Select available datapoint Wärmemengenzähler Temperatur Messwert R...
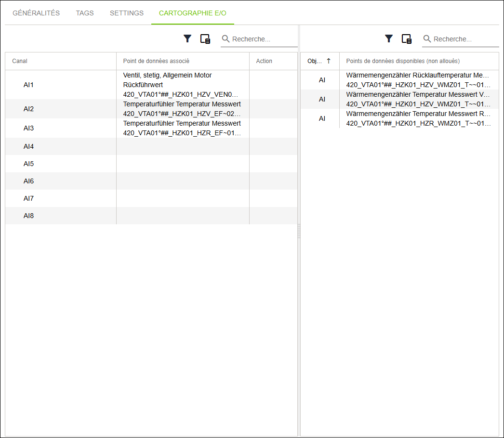The width and height of the screenshot is (504, 438). pyautogui.click(x=419, y=118)
